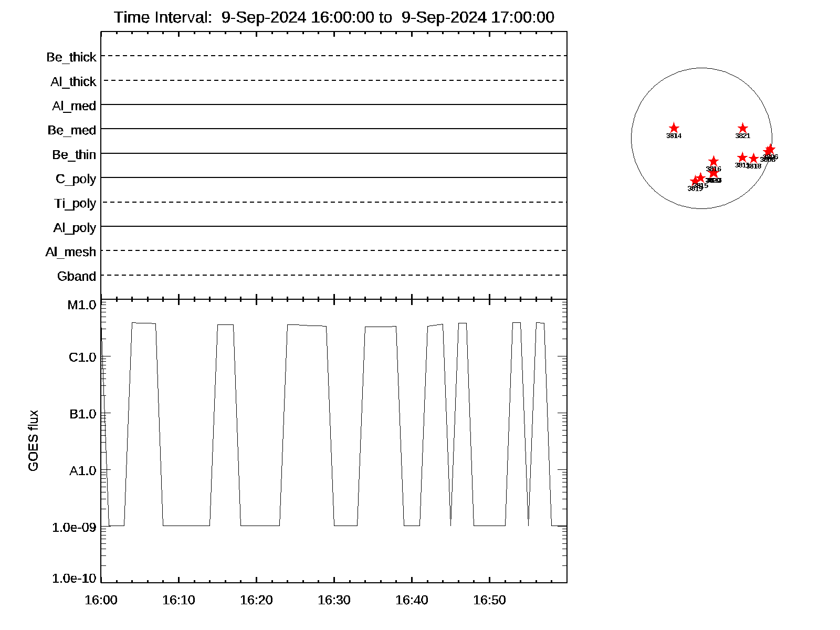Click the star marker labeled 3819
The image size is (840, 630).
(695, 181)
